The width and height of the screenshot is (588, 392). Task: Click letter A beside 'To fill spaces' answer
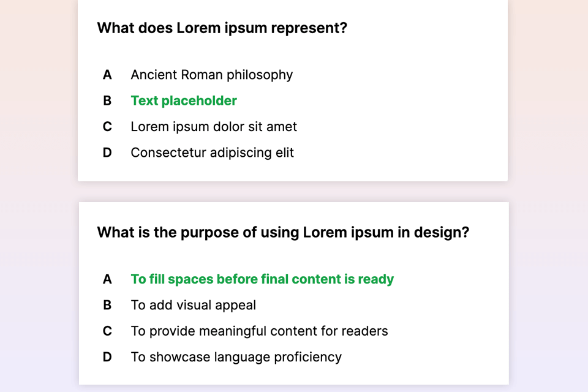click(x=107, y=279)
